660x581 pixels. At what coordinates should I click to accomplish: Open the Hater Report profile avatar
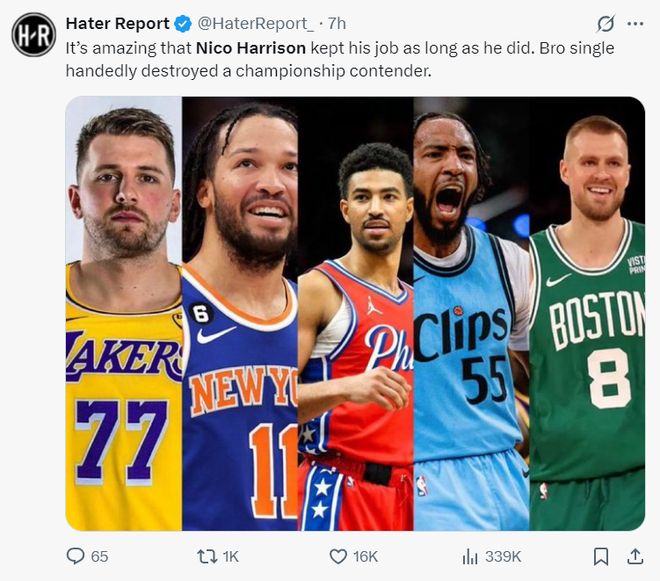(33, 34)
